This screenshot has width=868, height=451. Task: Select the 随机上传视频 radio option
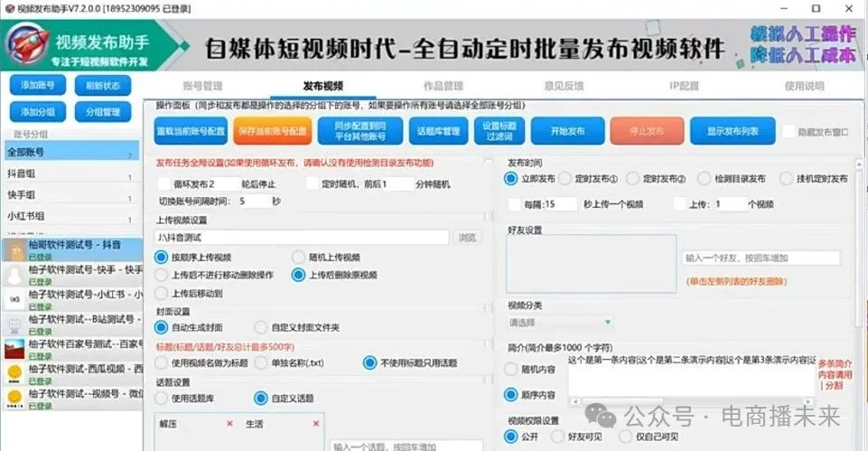(x=298, y=258)
